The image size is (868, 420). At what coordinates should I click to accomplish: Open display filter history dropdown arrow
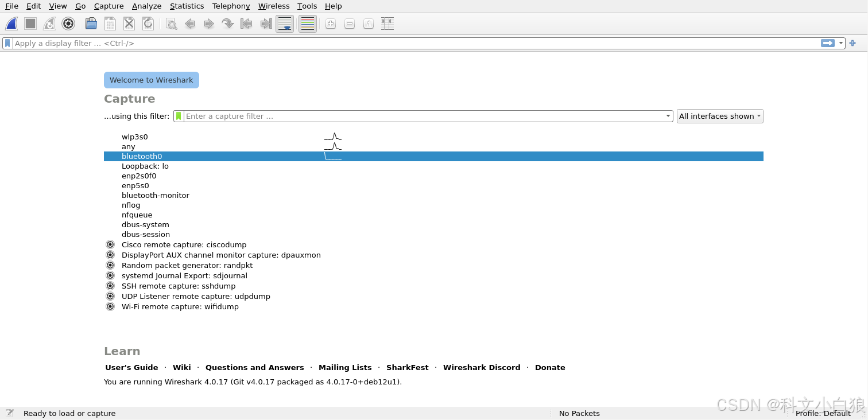click(x=841, y=43)
